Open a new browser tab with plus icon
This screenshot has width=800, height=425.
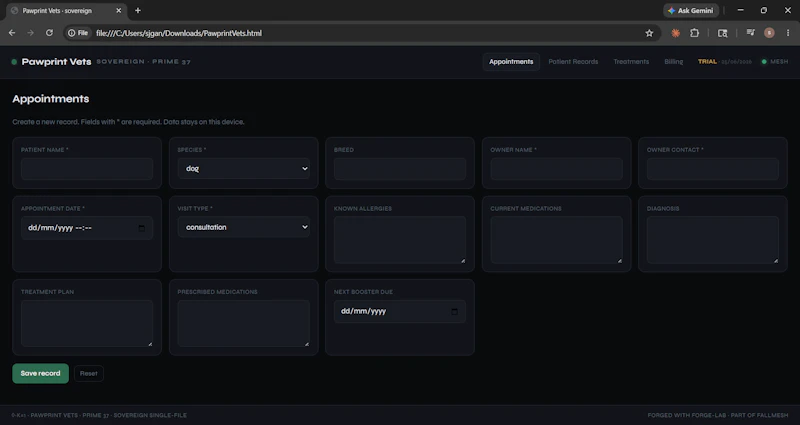pyautogui.click(x=138, y=10)
